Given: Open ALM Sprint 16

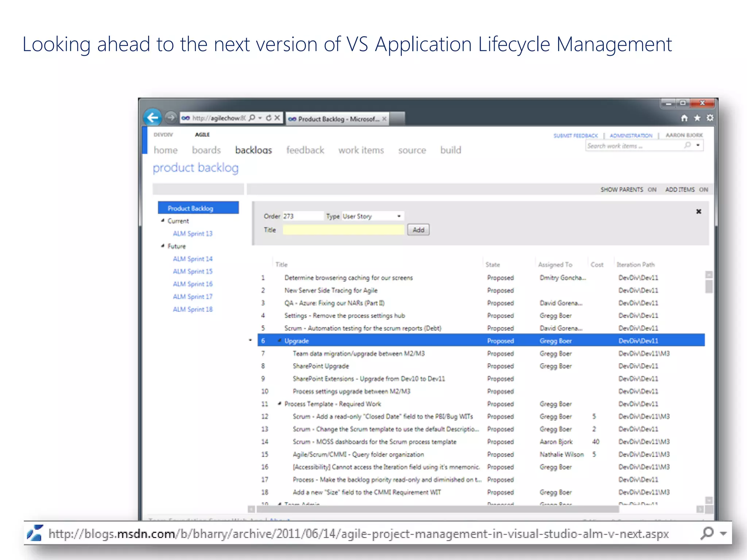Looking at the screenshot, I should pos(193,284).
